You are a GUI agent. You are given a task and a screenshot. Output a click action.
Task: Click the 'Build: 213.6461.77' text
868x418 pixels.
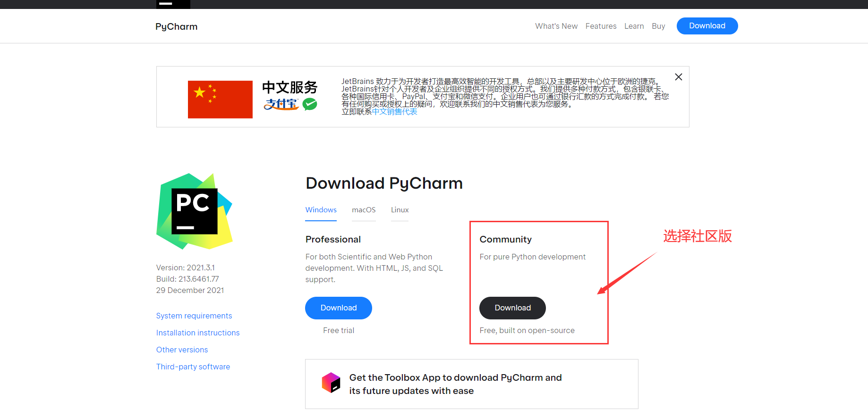pos(187,279)
